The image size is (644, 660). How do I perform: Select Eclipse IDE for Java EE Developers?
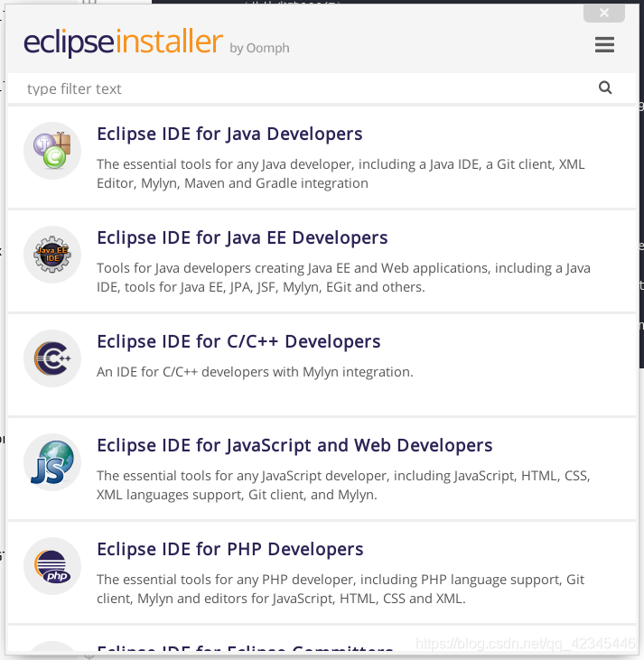pos(242,237)
